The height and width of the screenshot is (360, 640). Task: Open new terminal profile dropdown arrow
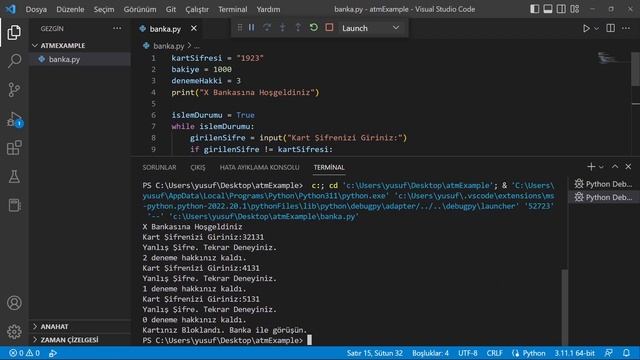(601, 167)
